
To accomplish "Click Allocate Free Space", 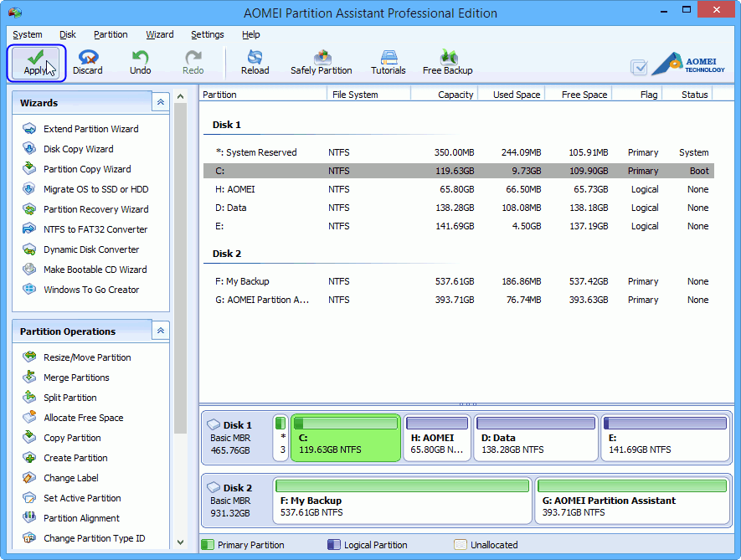I will (x=83, y=418).
